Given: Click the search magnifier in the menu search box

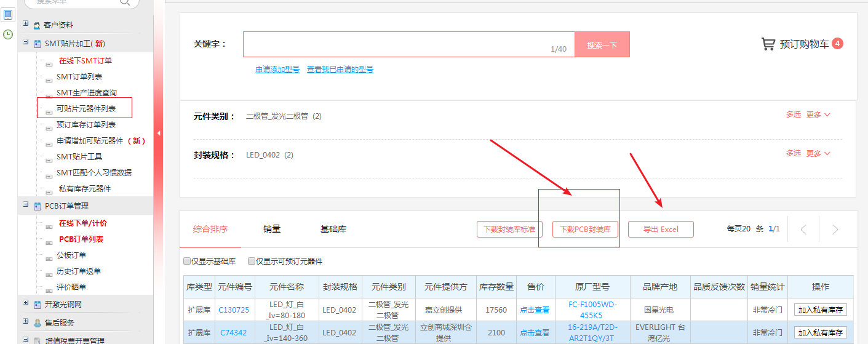Looking at the screenshot, I should click(x=125, y=2).
